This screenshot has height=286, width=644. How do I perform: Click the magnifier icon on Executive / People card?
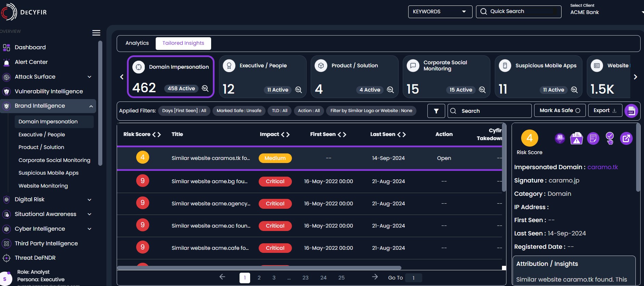[298, 90]
